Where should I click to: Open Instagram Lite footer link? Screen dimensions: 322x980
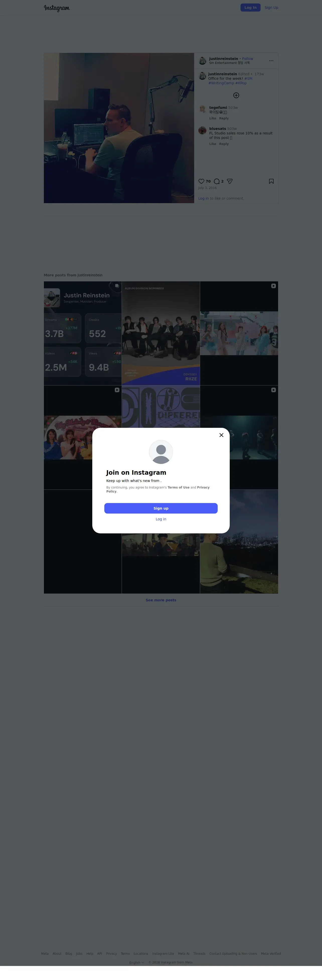coord(163,953)
